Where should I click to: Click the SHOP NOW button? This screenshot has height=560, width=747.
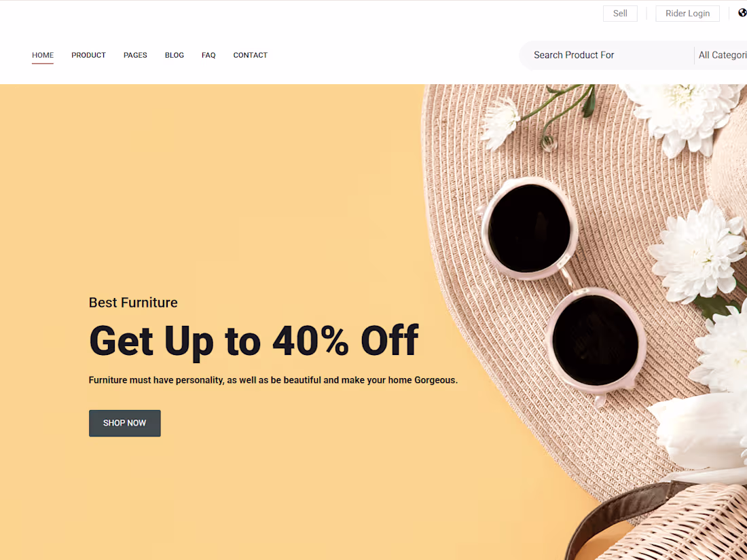click(125, 423)
